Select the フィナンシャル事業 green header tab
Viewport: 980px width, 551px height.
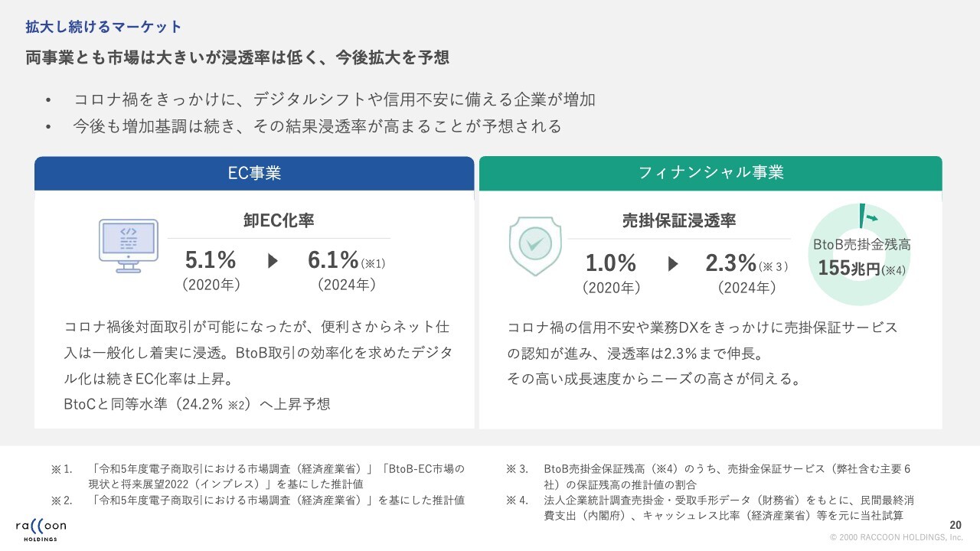[710, 173]
